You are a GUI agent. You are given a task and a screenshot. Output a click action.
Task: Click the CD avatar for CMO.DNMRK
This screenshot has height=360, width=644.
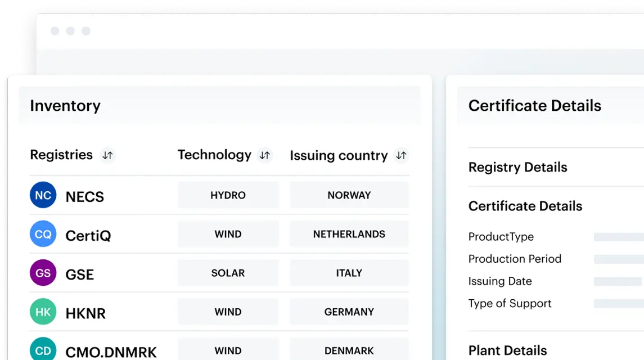(x=43, y=349)
